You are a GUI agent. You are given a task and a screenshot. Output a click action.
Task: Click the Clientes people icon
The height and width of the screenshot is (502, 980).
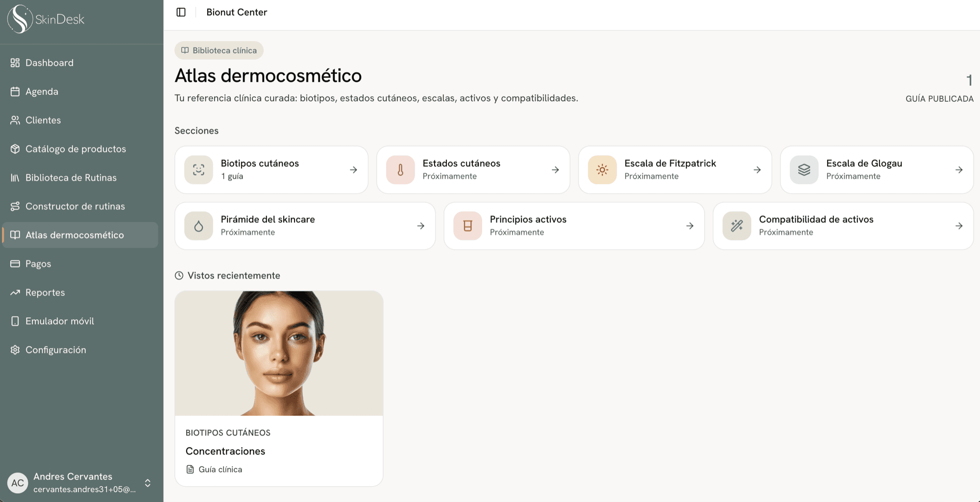(15, 120)
